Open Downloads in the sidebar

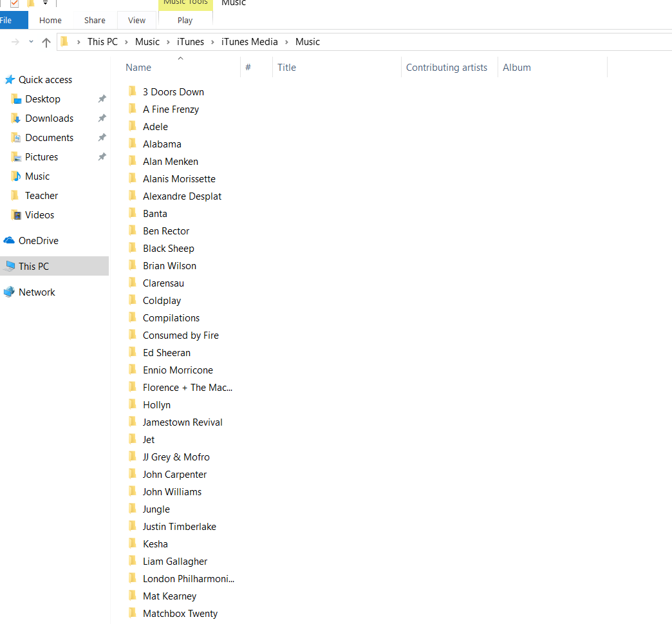pyautogui.click(x=50, y=118)
